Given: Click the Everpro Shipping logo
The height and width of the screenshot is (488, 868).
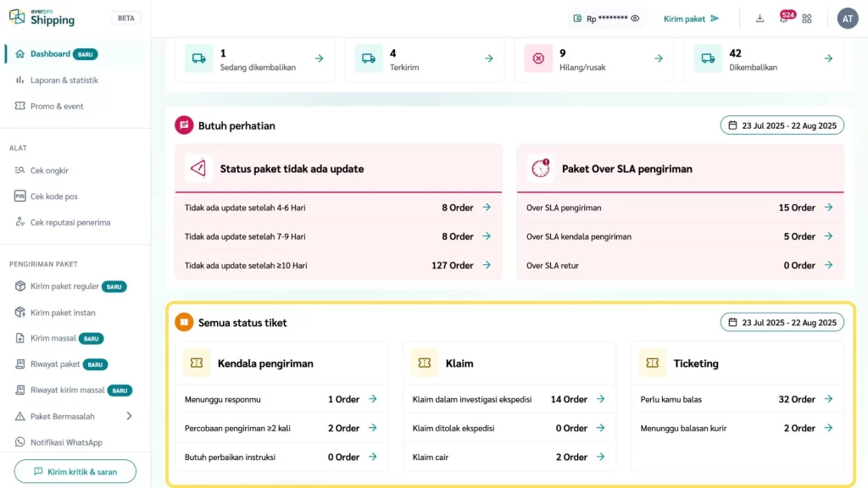Looking at the screenshot, I should pos(42,17).
